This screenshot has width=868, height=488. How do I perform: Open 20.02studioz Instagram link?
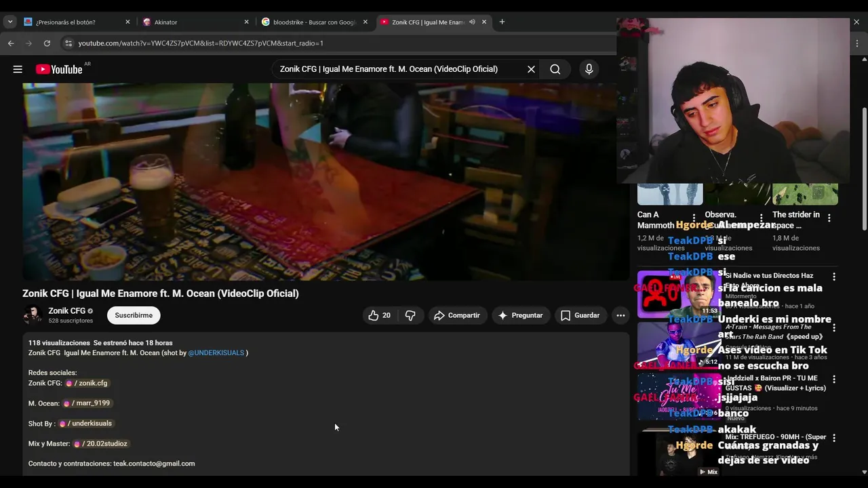pyautogui.click(x=100, y=443)
